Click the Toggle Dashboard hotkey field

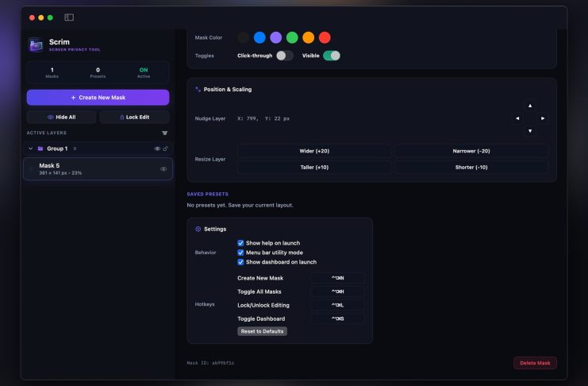coord(337,318)
